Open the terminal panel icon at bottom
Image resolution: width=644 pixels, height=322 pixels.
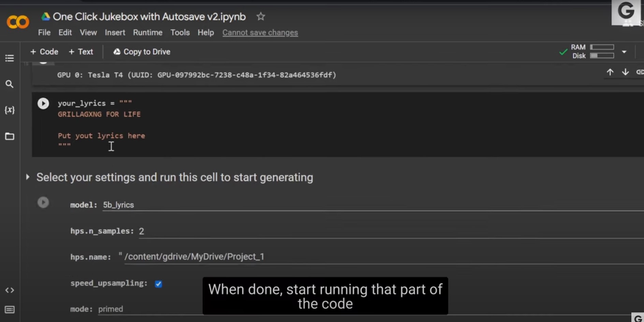[10, 310]
